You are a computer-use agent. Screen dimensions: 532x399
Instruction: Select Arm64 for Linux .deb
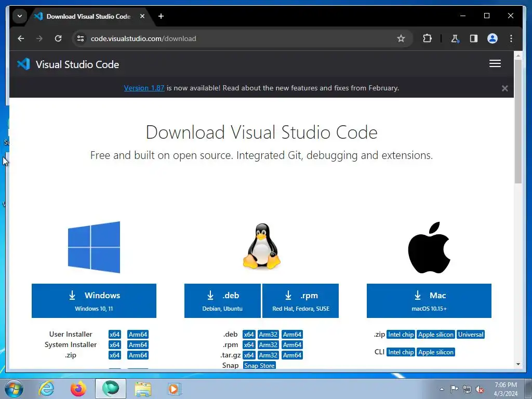point(292,334)
